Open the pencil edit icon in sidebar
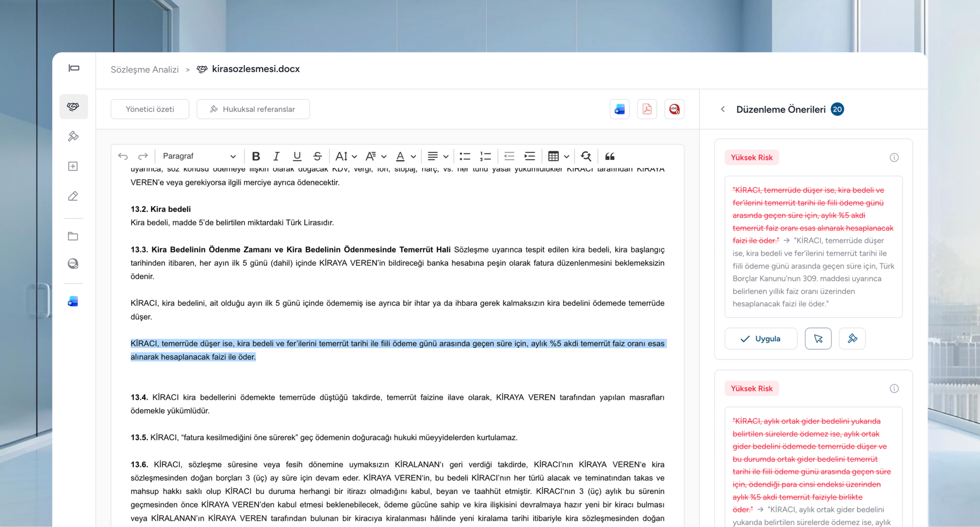Image resolution: width=980 pixels, height=527 pixels. coord(73,196)
